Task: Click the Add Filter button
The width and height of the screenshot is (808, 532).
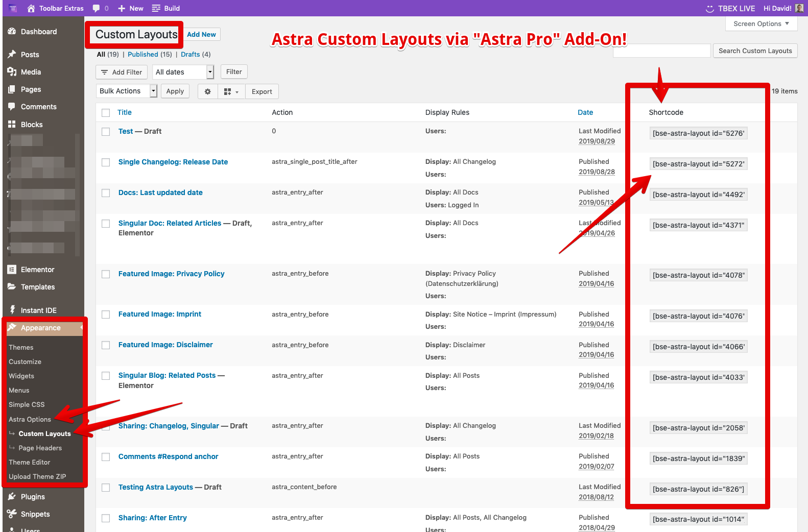Action: [x=122, y=72]
